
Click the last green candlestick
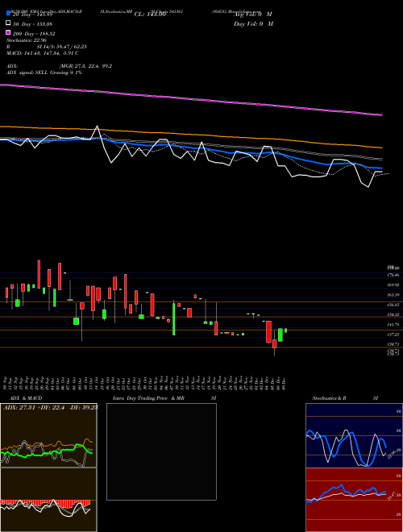[285, 330]
